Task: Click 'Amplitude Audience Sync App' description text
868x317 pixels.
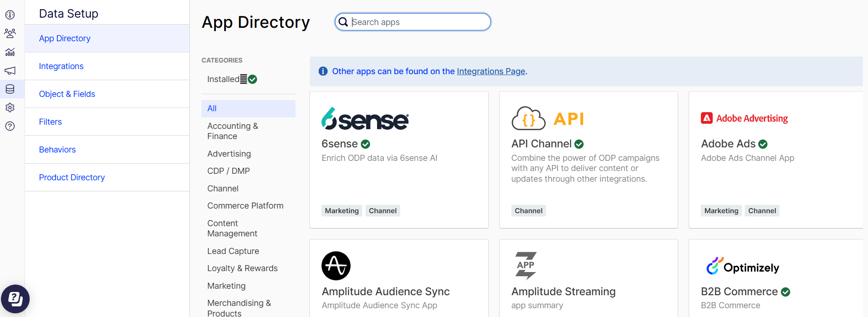Action: [379, 305]
